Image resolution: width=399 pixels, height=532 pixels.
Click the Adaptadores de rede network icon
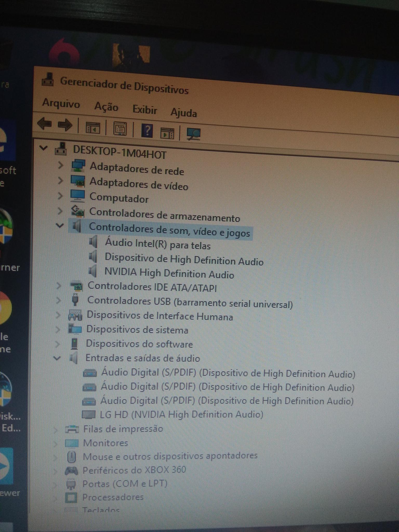(x=78, y=165)
